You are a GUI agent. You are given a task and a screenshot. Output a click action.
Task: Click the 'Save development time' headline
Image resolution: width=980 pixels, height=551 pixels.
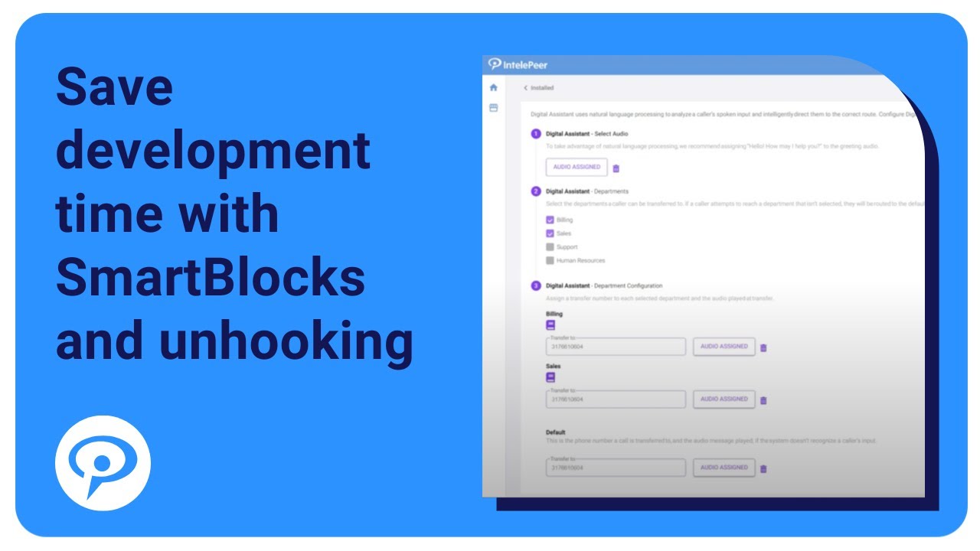[235, 214]
